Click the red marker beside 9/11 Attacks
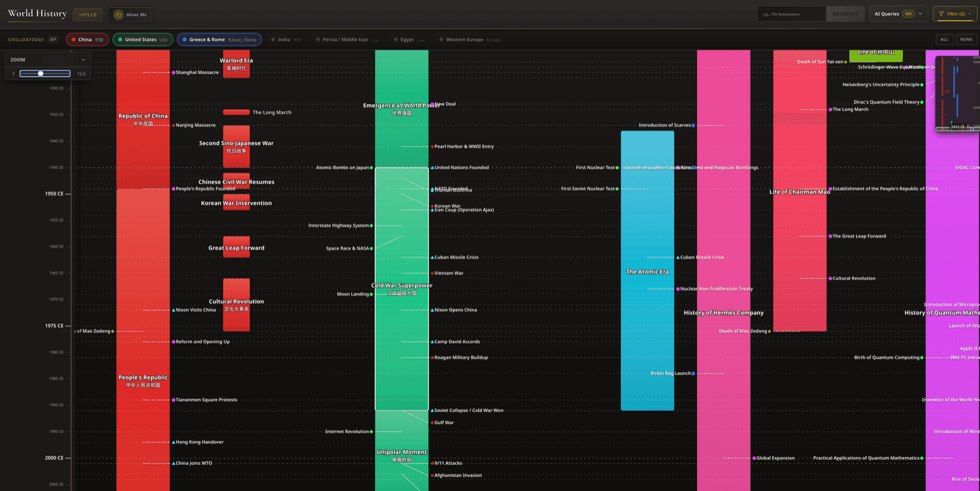The height and width of the screenshot is (491, 980). 431,463
